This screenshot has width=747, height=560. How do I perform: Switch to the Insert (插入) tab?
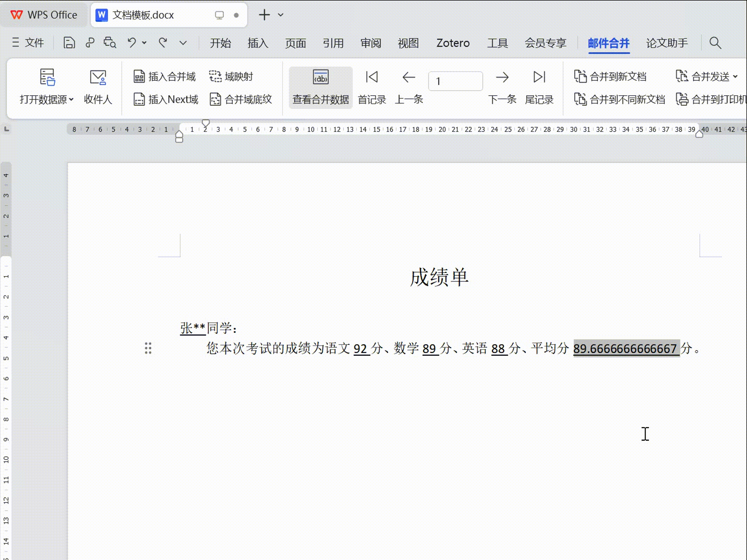pos(258,43)
